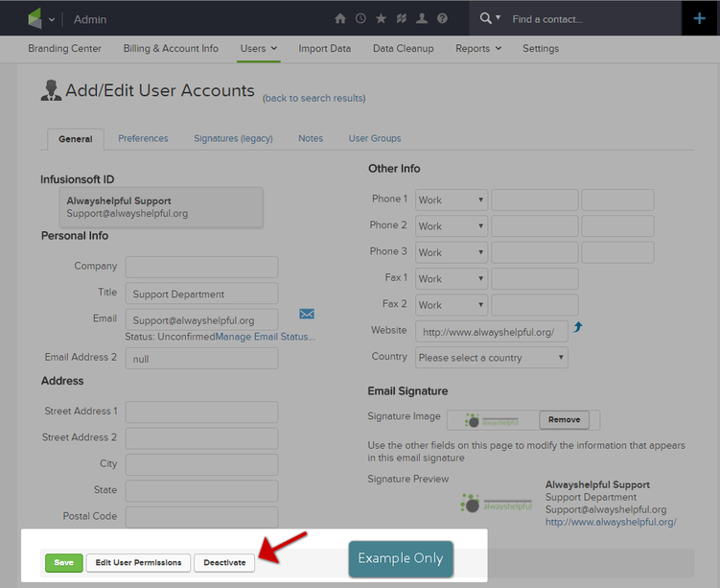
Task: Click the Phone 1 number field
Action: 535,200
